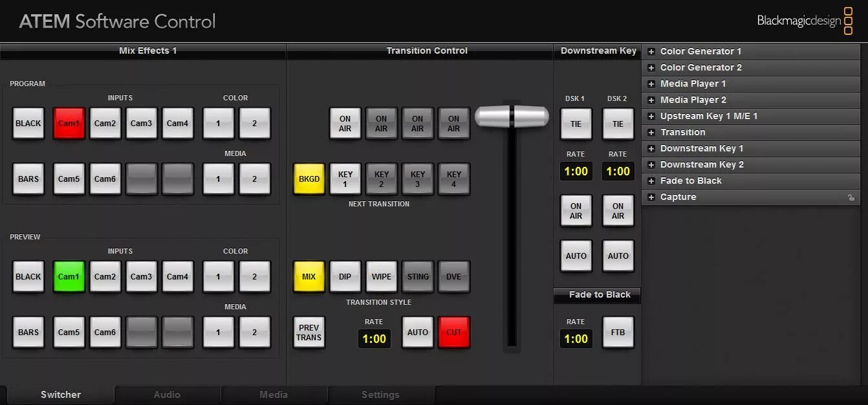Select Color 2 on Program bus
The height and width of the screenshot is (405, 868).
point(254,123)
